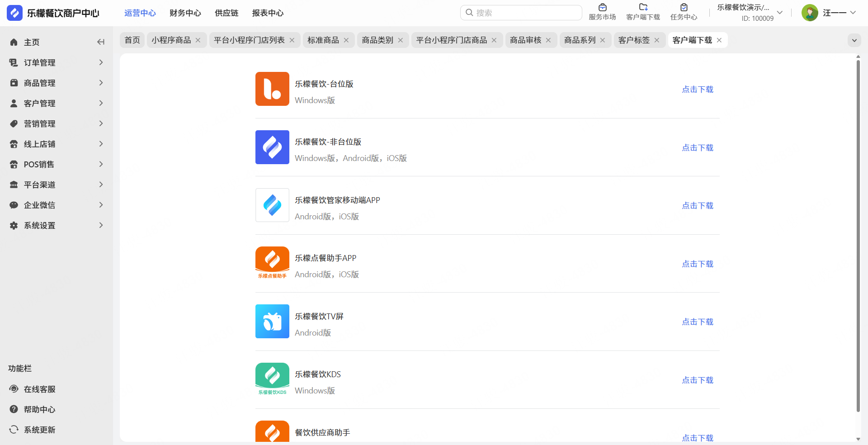Click the 主页 home icon
Image resolution: width=868 pixels, height=445 pixels.
(14, 42)
